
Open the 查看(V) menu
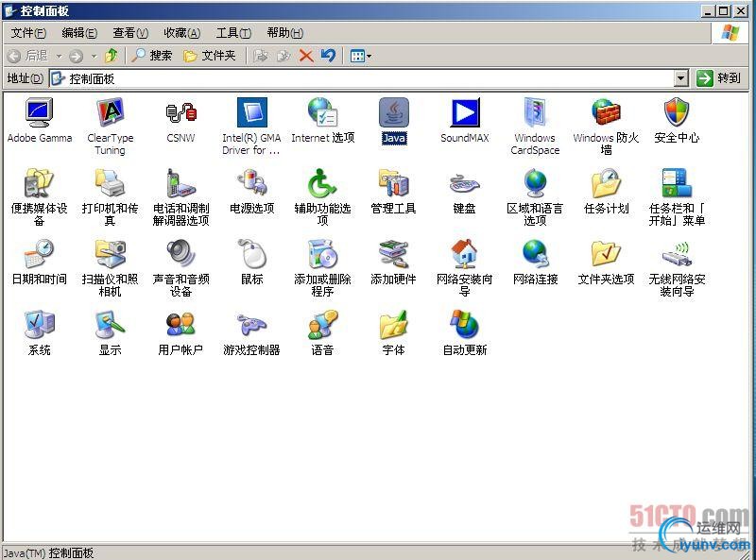(130, 33)
